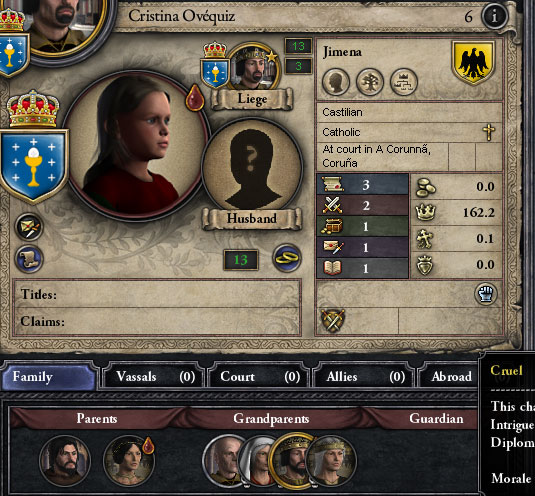This screenshot has width=535, height=496.
Task: Select the mother portrait under Parents
Action: coord(129,461)
